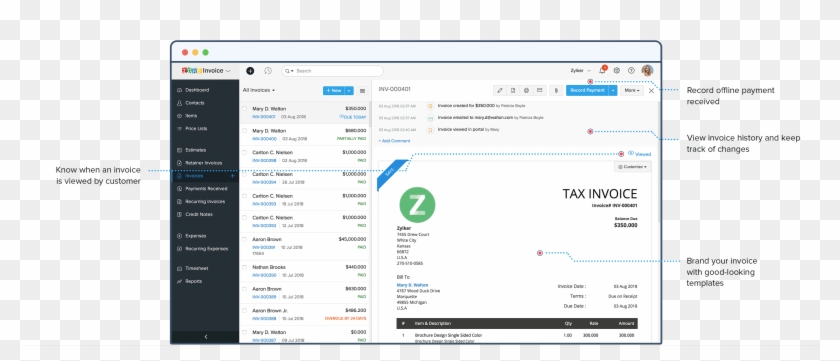Tick the Aaron Brown Jr. invoice checkbox
Screen dimensions: 840x361
(244, 310)
